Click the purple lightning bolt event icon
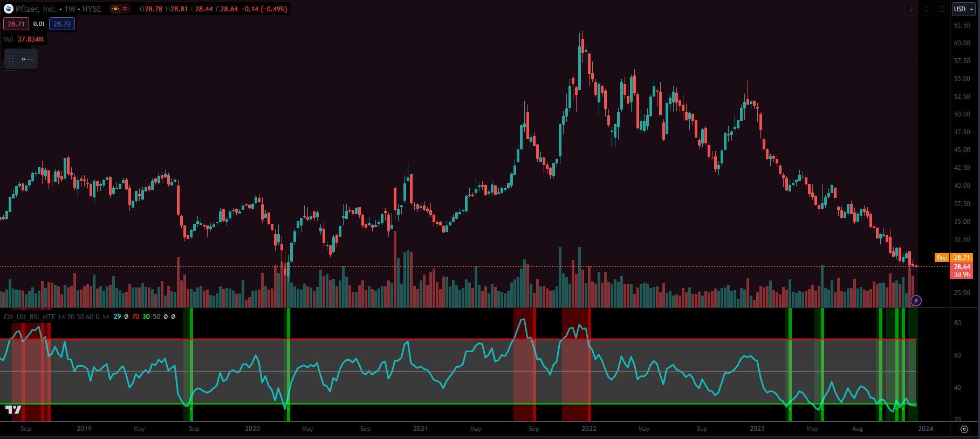Image resolution: width=980 pixels, height=439 pixels. [x=916, y=300]
